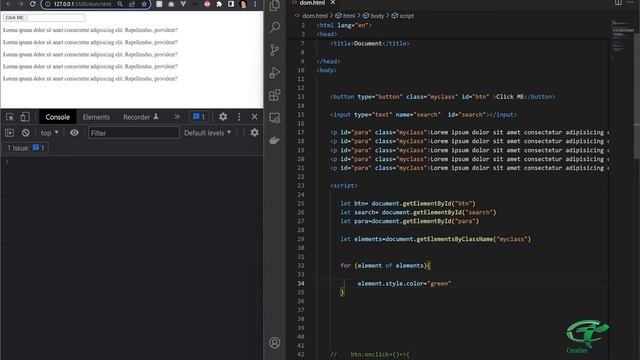Click the console prompt line

(132, 162)
